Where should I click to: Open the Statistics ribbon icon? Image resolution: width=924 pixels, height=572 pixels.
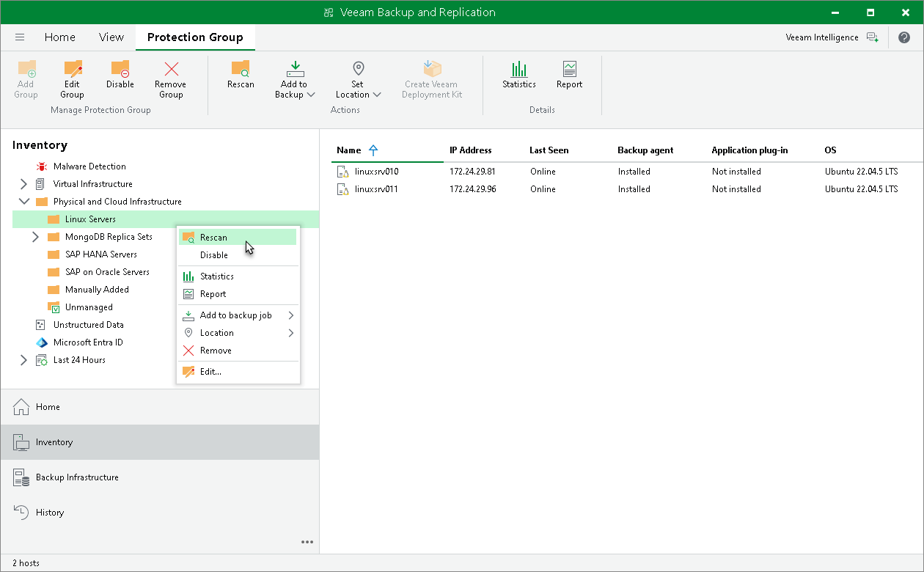click(519, 69)
